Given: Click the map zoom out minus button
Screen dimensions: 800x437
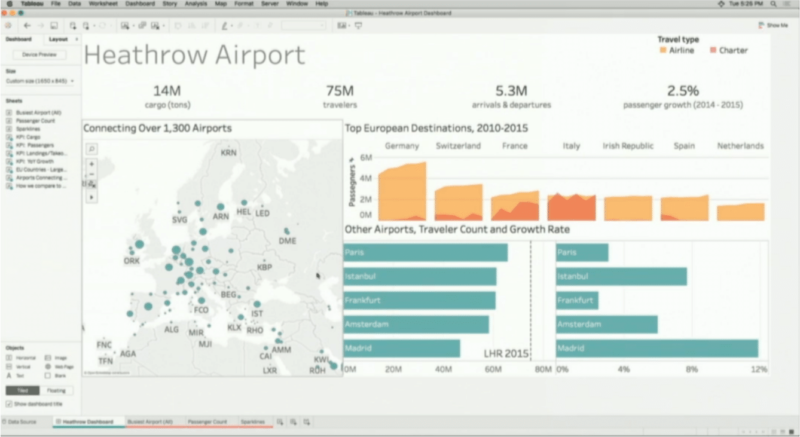Looking at the screenshot, I should [x=92, y=174].
